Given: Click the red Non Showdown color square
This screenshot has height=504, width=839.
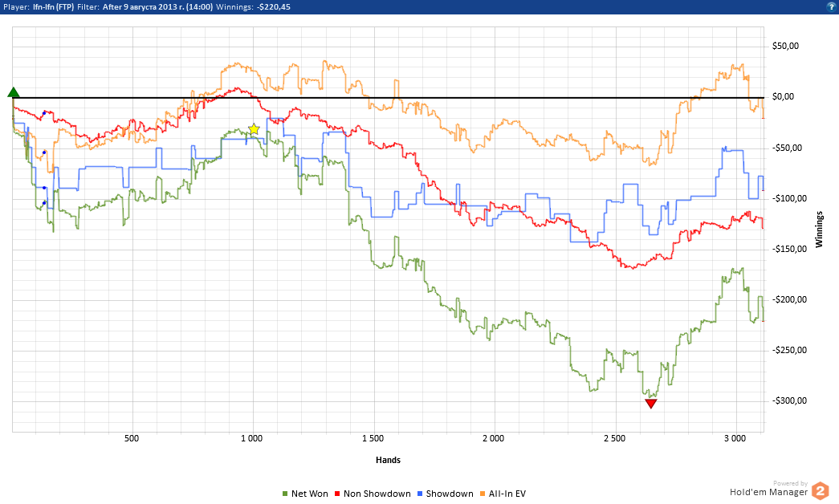Looking at the screenshot, I should (337, 494).
